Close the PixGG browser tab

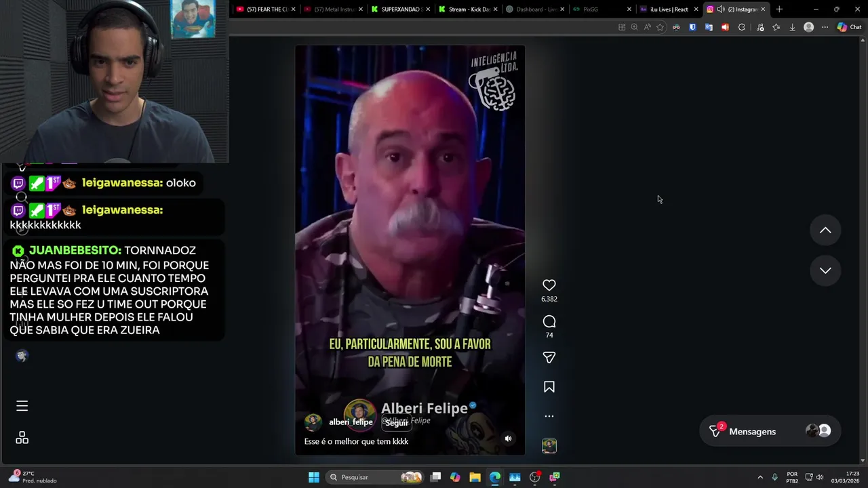click(x=629, y=9)
